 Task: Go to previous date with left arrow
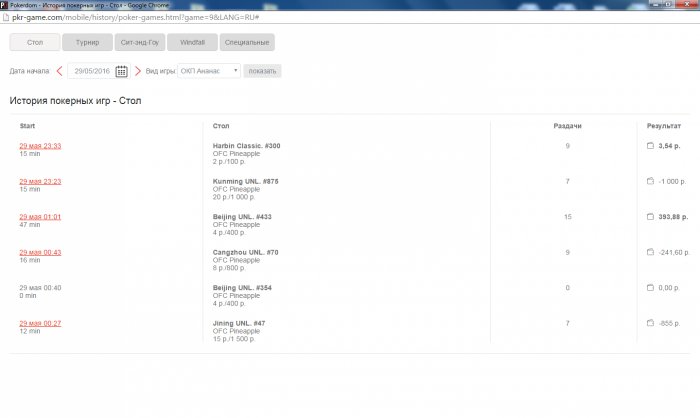59,71
